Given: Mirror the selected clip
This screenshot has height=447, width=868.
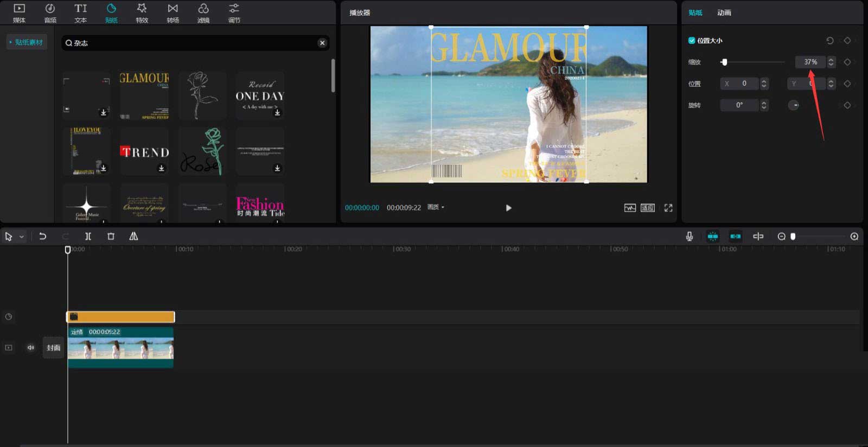Looking at the screenshot, I should tap(133, 237).
